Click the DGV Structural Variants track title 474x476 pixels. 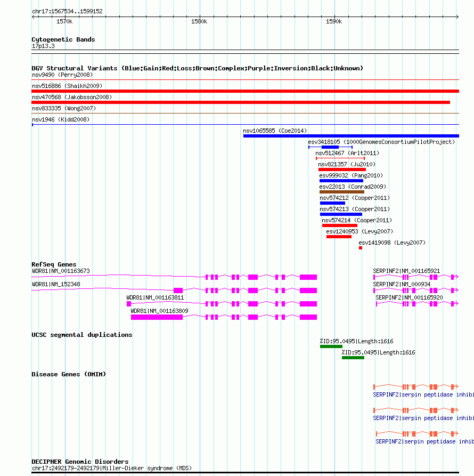coord(197,68)
